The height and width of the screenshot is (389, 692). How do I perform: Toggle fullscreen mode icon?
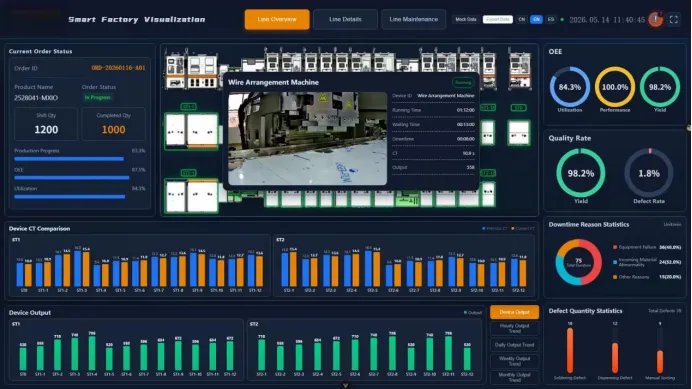click(674, 19)
